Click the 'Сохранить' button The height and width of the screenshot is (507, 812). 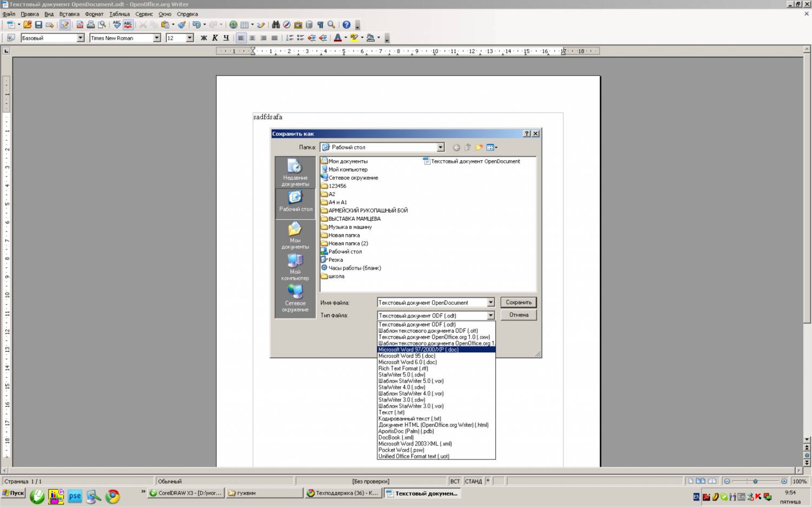(519, 302)
